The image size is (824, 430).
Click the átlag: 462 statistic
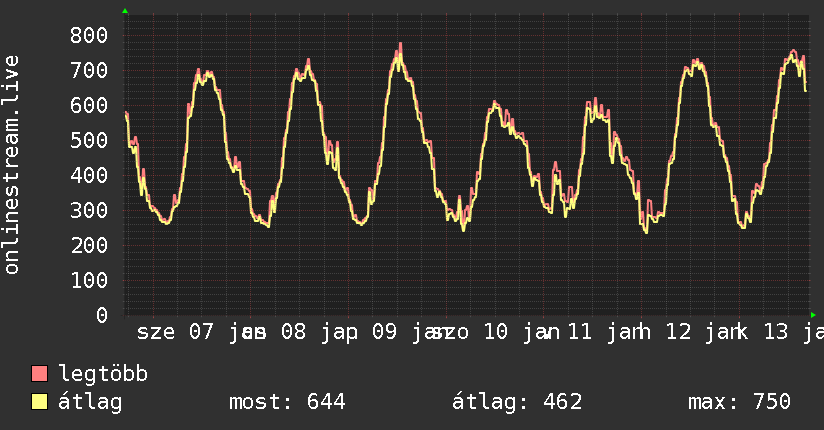[517, 402]
